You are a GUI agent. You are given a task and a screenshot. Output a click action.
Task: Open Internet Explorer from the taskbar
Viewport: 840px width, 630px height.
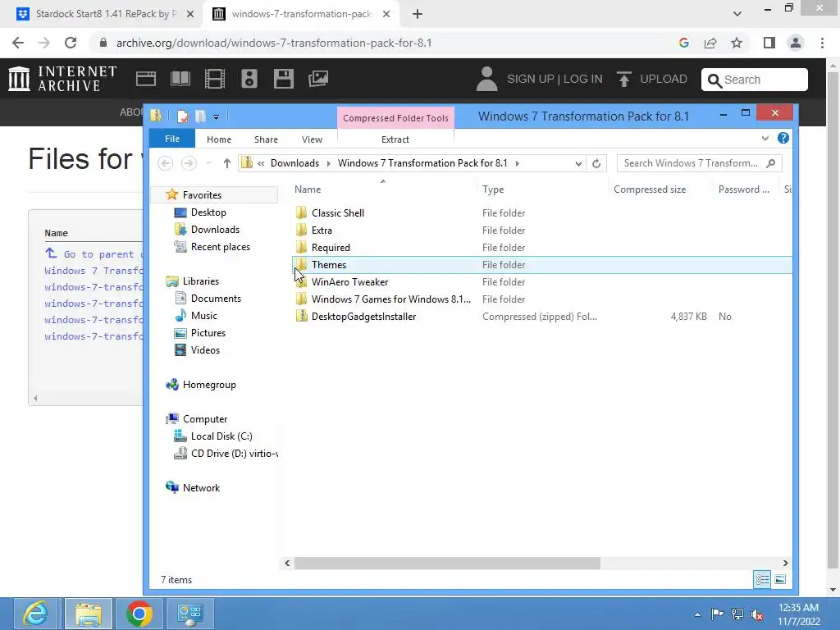coord(35,614)
